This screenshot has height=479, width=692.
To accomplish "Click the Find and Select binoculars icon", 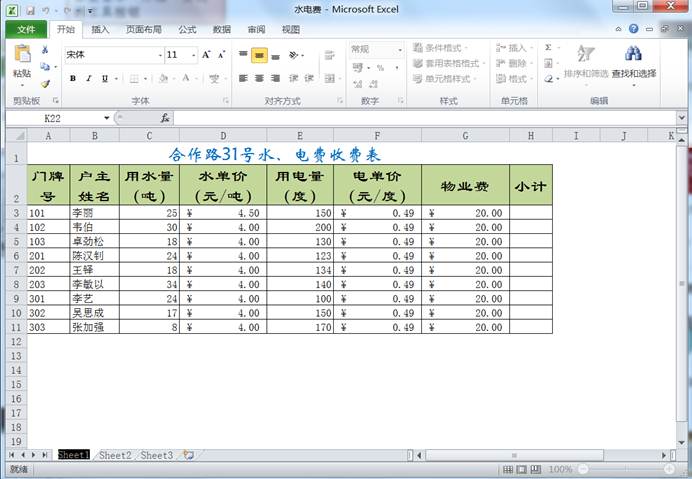I will click(x=633, y=54).
